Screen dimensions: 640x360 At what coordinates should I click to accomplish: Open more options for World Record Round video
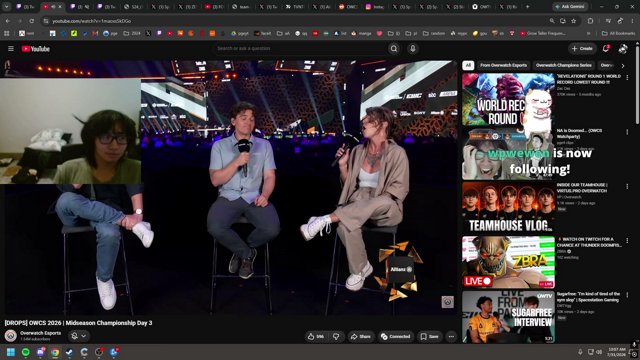click(x=627, y=77)
